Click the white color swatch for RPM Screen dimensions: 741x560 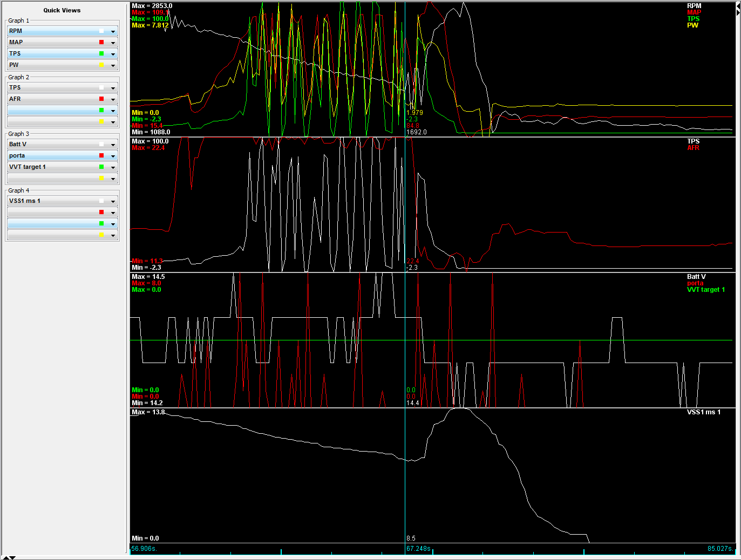[x=101, y=31]
